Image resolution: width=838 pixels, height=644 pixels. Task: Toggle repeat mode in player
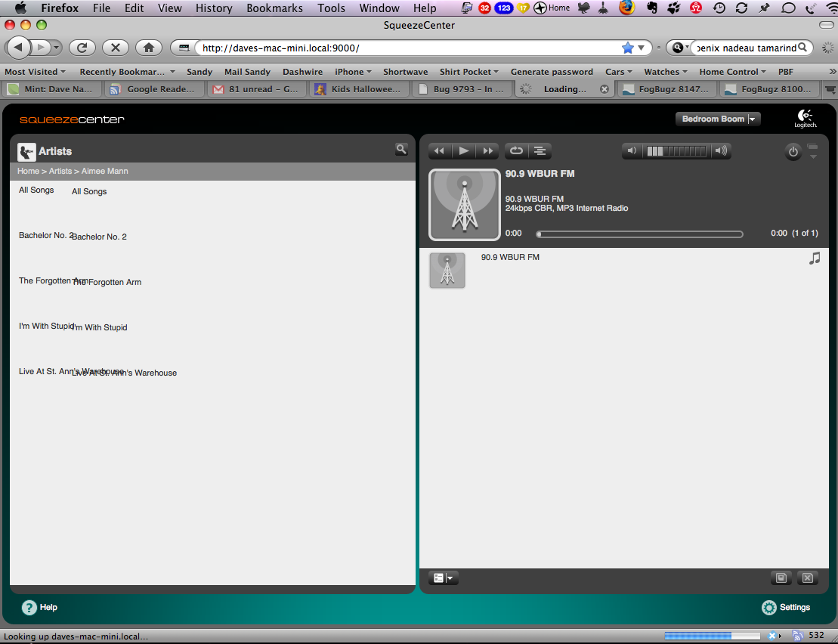point(517,151)
